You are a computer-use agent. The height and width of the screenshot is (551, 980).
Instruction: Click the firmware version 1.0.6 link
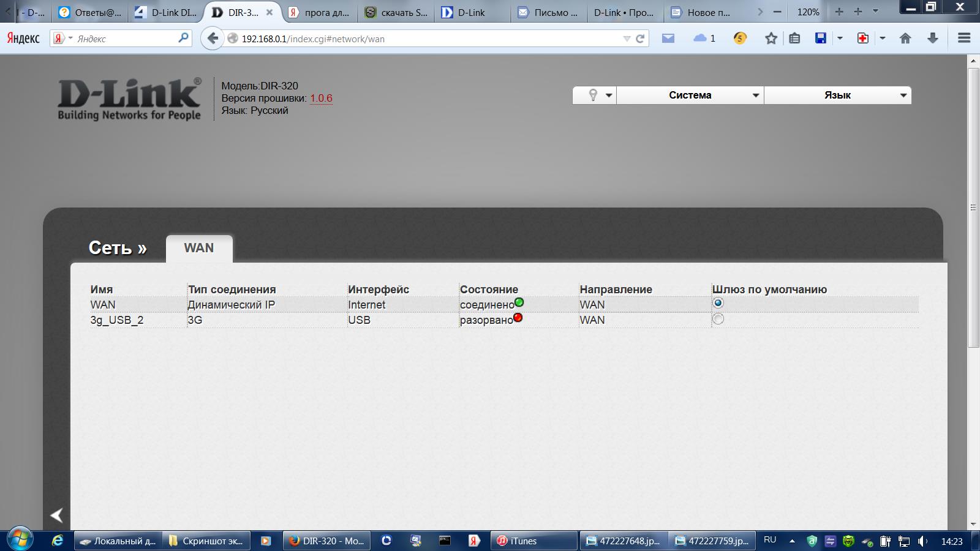pyautogui.click(x=321, y=98)
